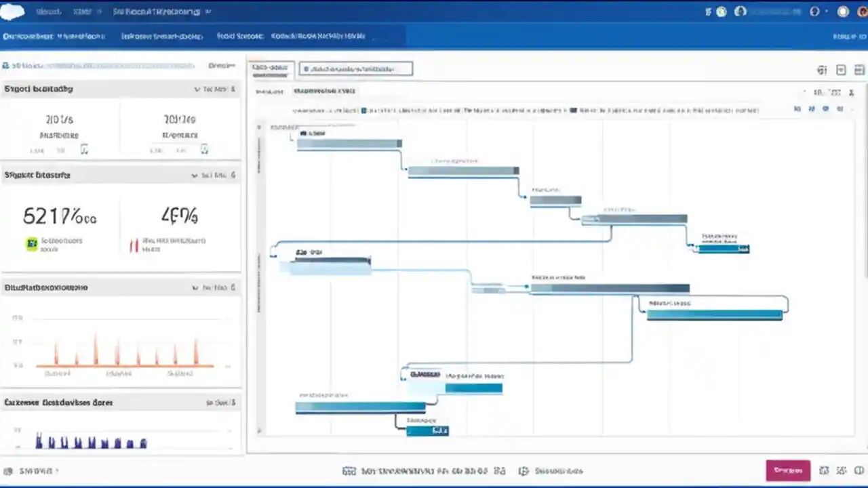Click the sync icon next to the bottom date

[x=500, y=470]
